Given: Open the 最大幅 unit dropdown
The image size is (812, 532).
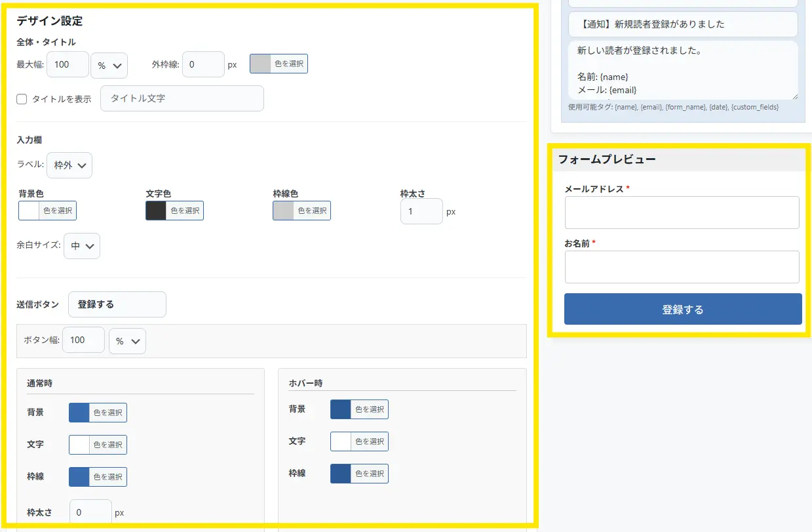Looking at the screenshot, I should [109, 66].
